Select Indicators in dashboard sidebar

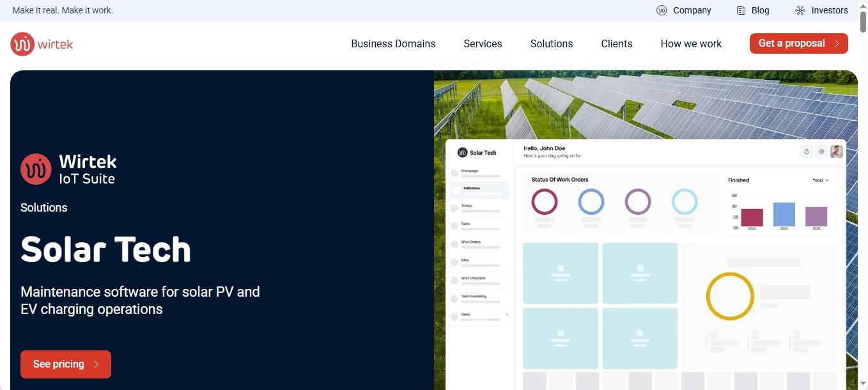click(479, 190)
